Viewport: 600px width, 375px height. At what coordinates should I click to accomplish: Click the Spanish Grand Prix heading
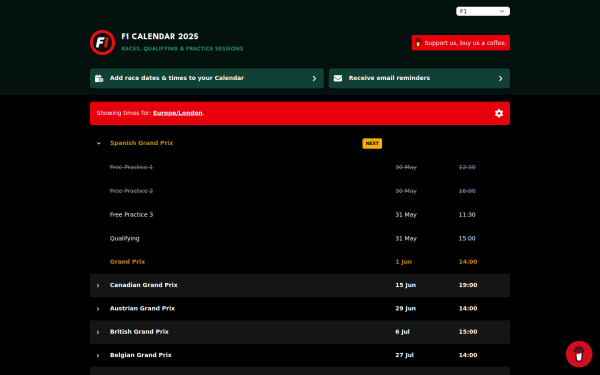pyautogui.click(x=141, y=143)
